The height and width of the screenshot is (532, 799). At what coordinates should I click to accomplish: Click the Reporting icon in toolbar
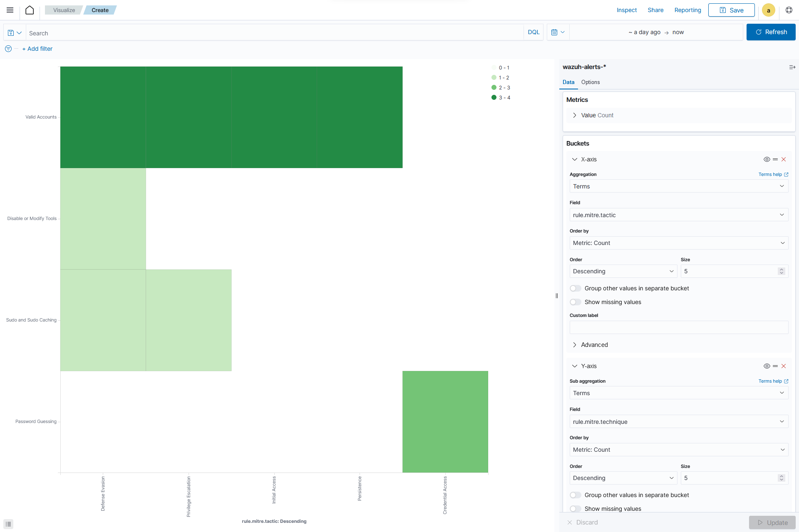point(687,10)
